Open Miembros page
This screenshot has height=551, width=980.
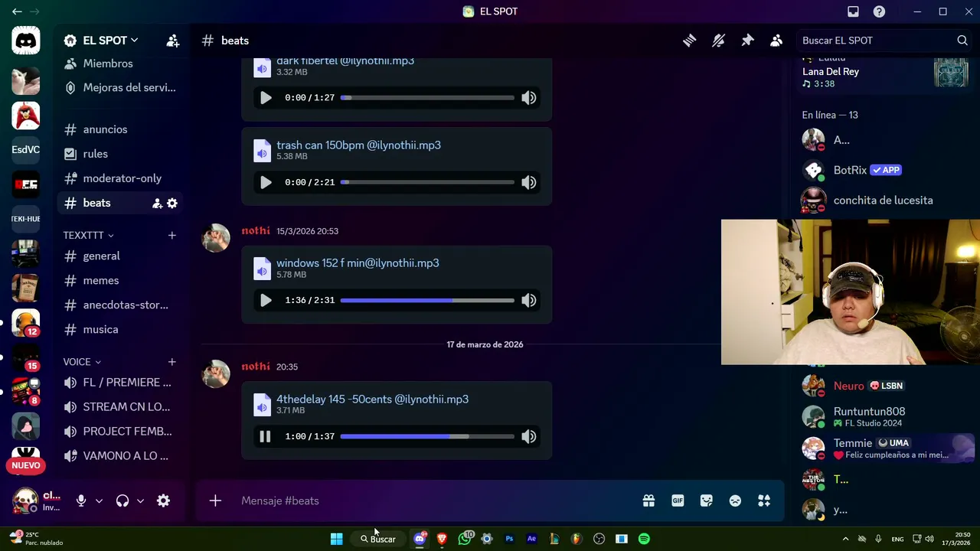tap(120, 64)
